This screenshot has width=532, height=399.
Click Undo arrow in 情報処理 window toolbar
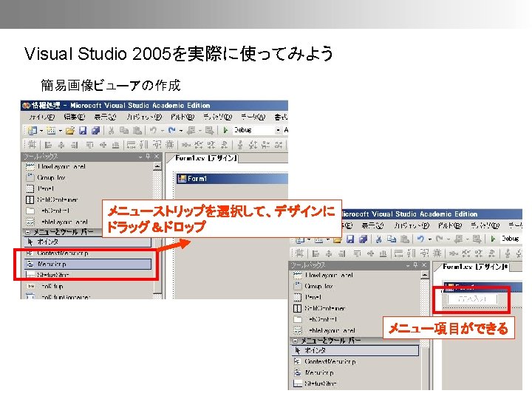[x=154, y=130]
